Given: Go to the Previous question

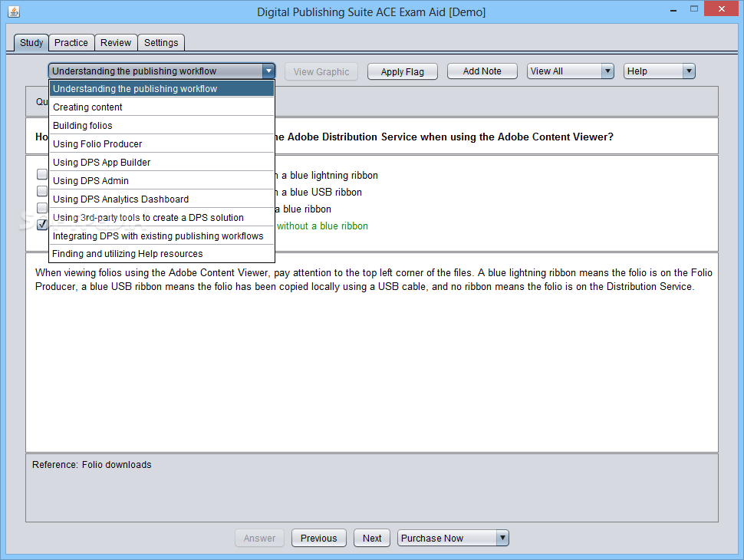Looking at the screenshot, I should coord(319,539).
